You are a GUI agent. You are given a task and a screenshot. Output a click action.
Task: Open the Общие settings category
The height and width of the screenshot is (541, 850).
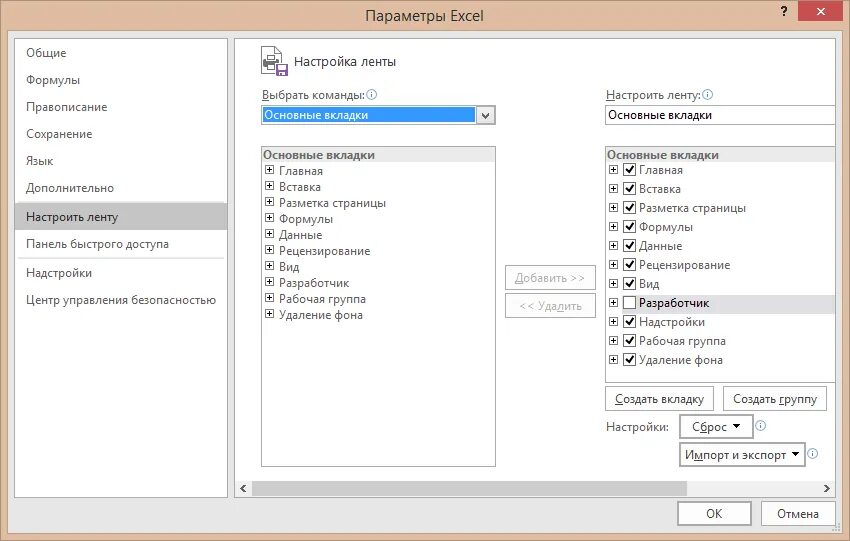121,53
